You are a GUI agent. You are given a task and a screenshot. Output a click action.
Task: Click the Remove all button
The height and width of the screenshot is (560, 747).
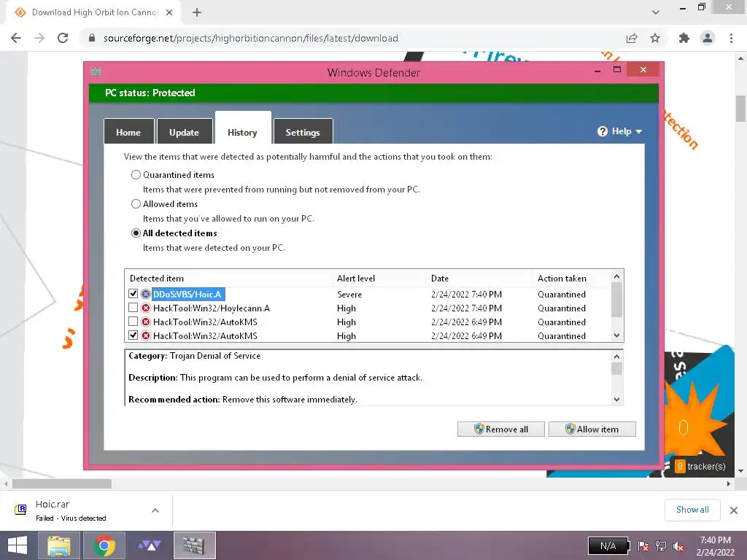point(500,429)
